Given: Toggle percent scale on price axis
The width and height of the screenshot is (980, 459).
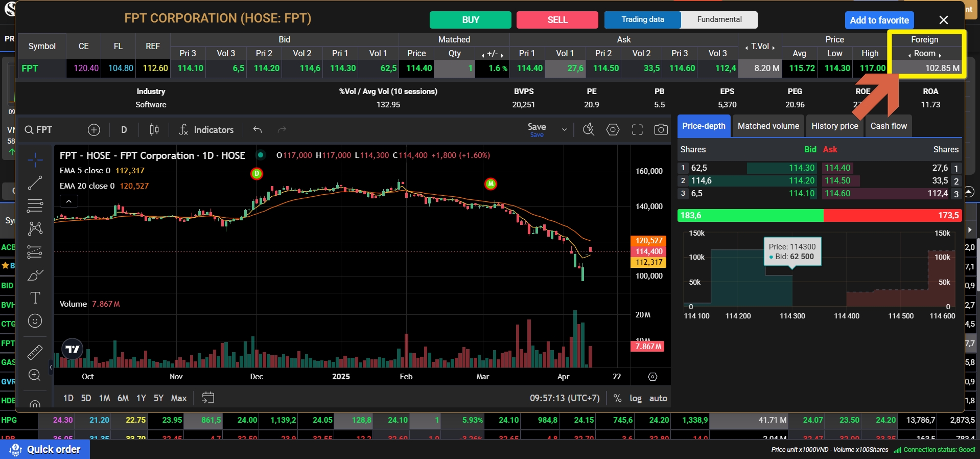Looking at the screenshot, I should click(618, 398).
